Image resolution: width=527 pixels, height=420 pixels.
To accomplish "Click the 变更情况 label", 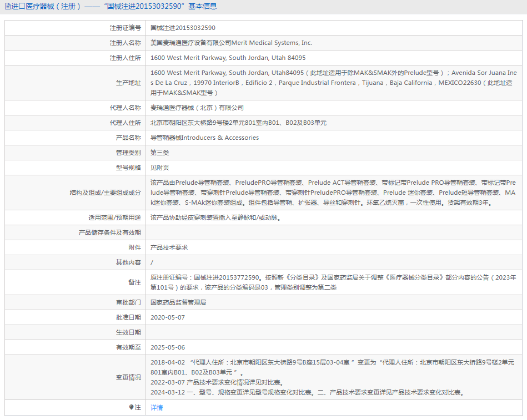I will 128,377.
